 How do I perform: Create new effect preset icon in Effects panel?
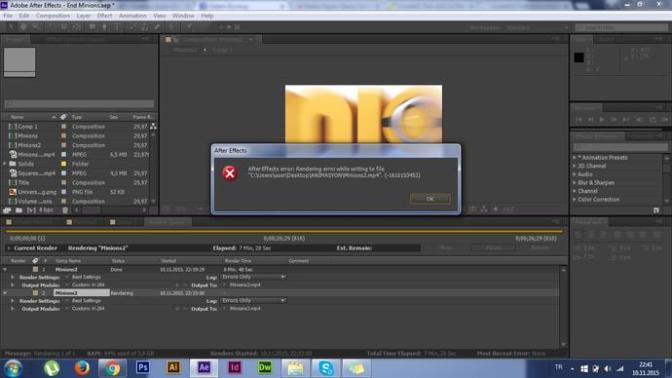tap(656, 210)
